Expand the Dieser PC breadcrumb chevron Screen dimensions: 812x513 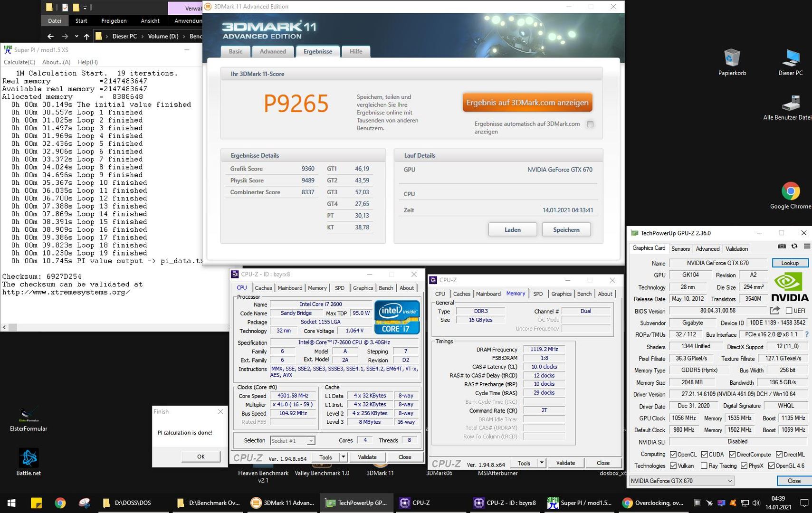[142, 36]
